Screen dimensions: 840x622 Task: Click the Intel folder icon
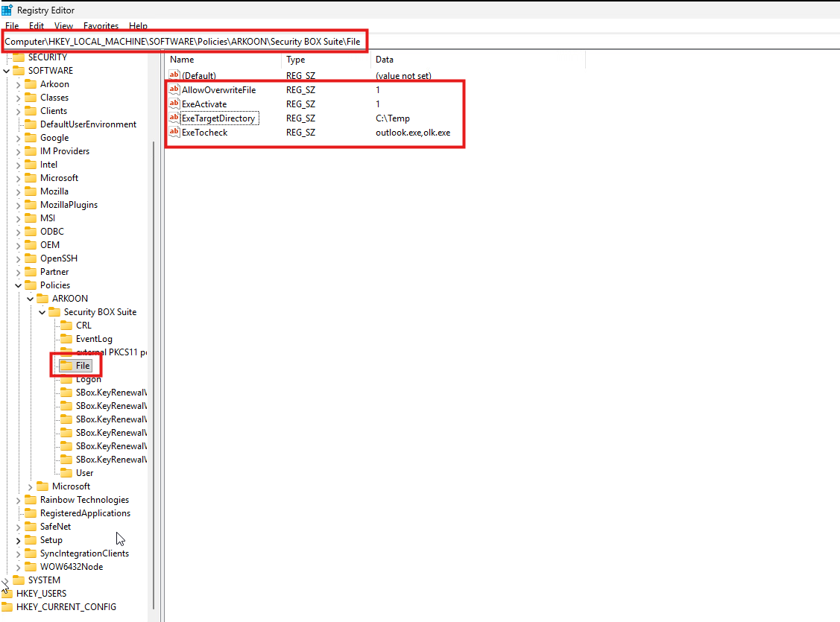[x=31, y=165]
